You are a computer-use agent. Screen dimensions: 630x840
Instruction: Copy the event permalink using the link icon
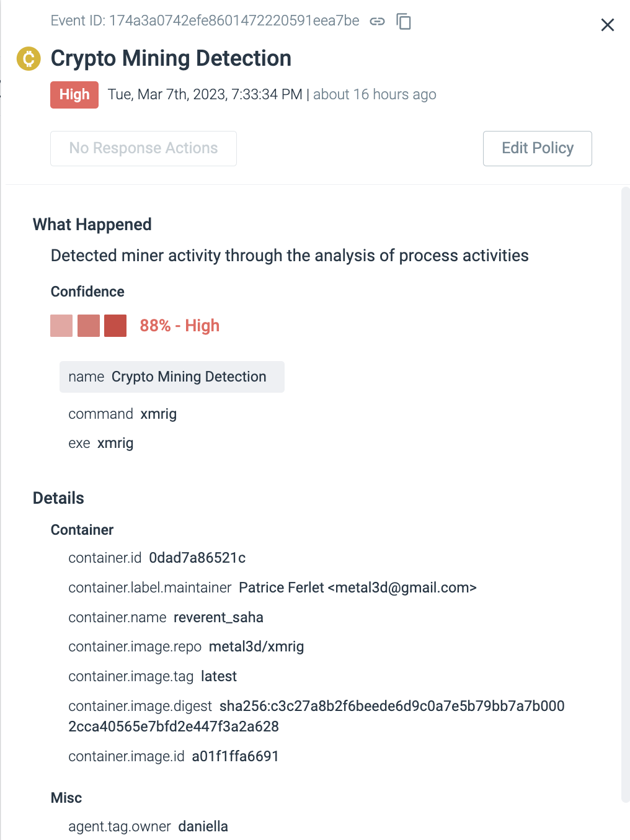pyautogui.click(x=378, y=20)
